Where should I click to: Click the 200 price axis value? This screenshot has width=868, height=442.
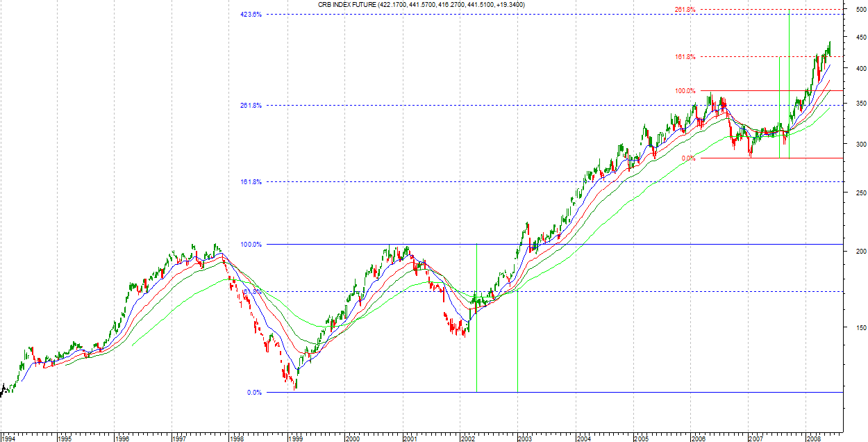click(861, 252)
